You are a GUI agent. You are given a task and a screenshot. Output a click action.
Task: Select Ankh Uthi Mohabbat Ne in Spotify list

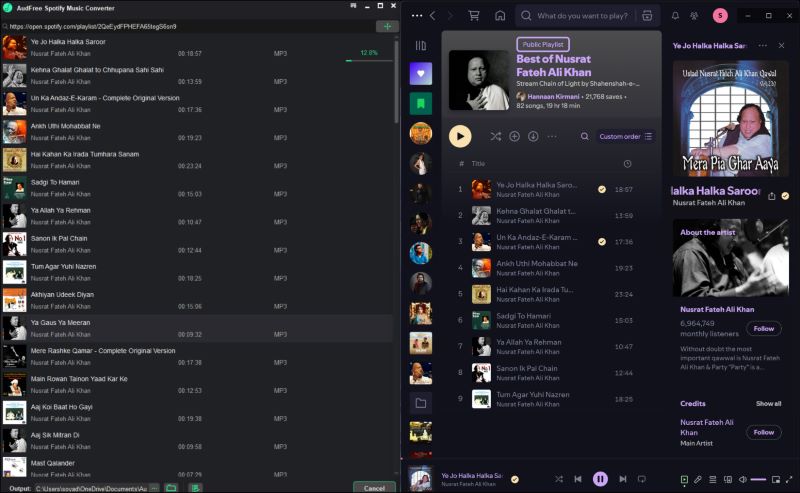pyautogui.click(x=551, y=268)
